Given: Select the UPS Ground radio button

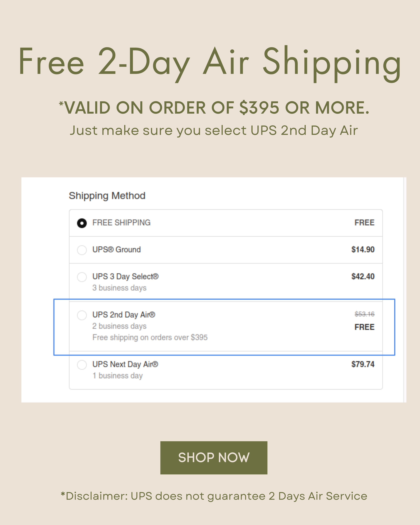Looking at the screenshot, I should click(82, 250).
